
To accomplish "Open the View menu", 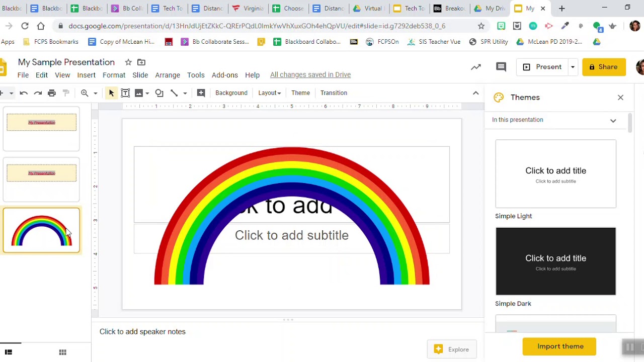I will tap(62, 75).
